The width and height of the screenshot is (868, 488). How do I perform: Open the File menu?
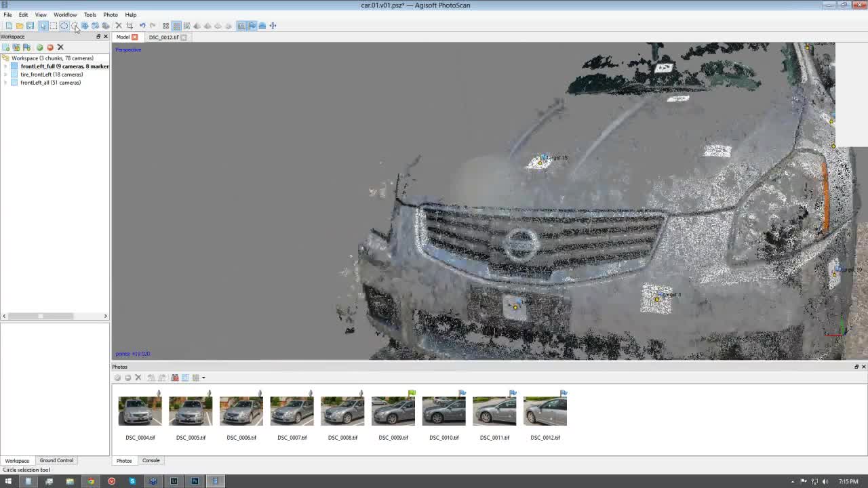[7, 15]
